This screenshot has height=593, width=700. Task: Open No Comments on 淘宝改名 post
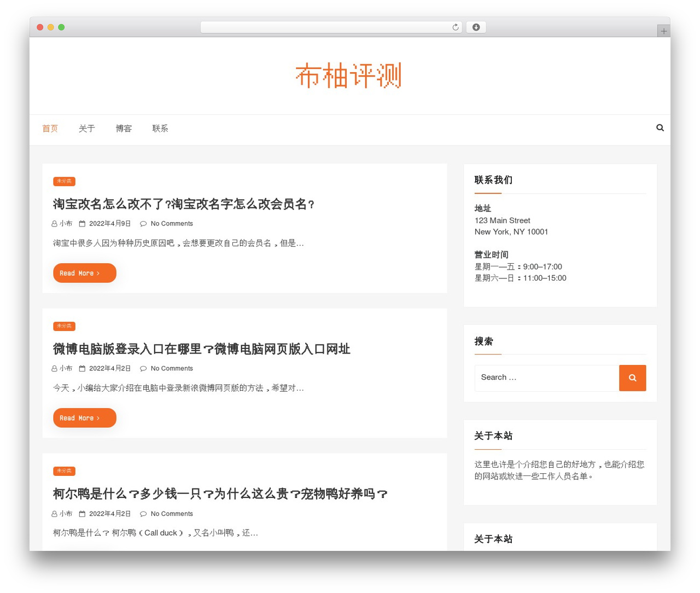pyautogui.click(x=172, y=224)
